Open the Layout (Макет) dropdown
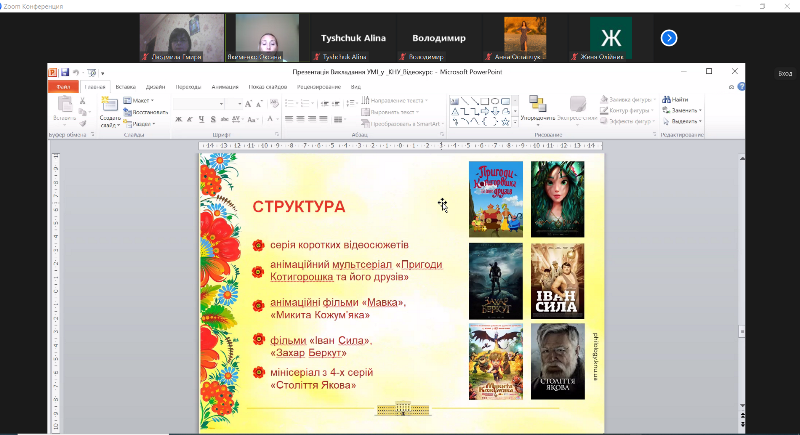 pyautogui.click(x=141, y=100)
